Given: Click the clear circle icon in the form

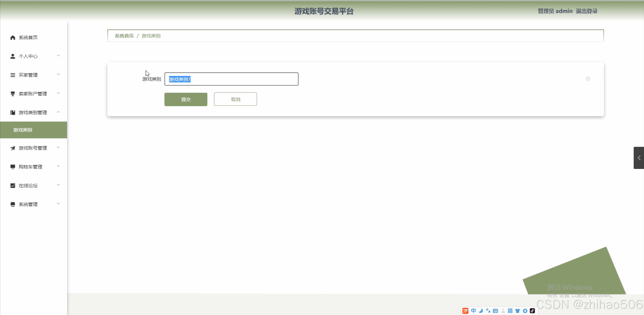Looking at the screenshot, I should pos(588,79).
